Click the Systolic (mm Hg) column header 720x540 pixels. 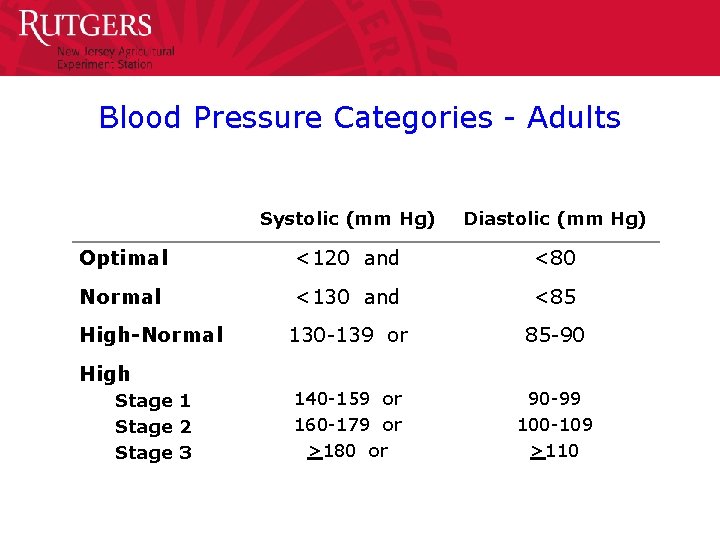(347, 218)
